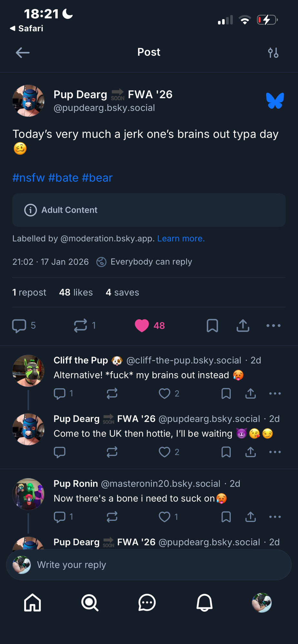Tap the "Write your reply" field
Image resolution: width=298 pixels, height=644 pixels.
tap(148, 565)
